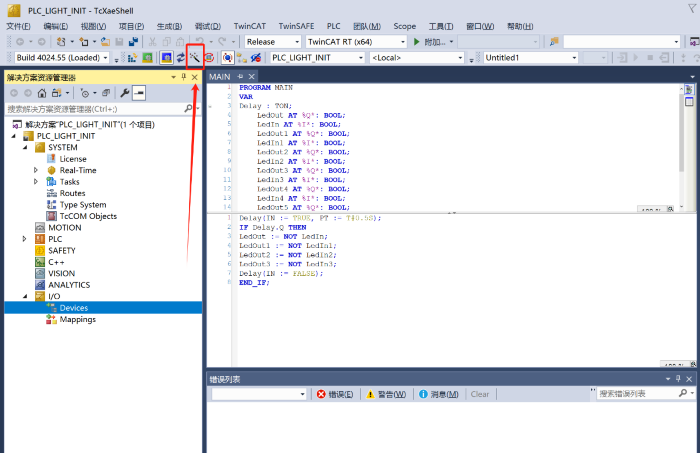Click the Navigate Backward arrow in main toolbar
The image size is (700, 453).
click(20, 42)
